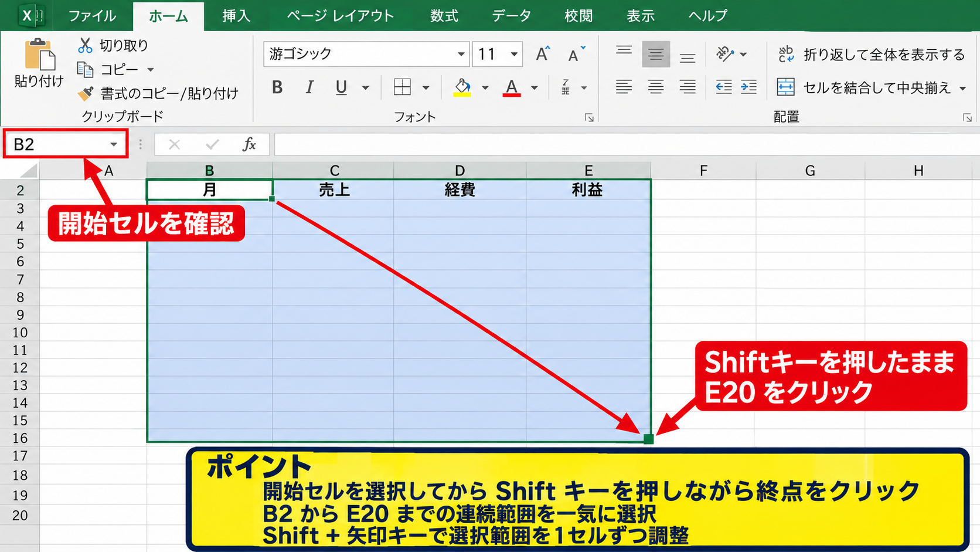
Task: Open the font settings dialog launcher
Action: click(x=589, y=118)
